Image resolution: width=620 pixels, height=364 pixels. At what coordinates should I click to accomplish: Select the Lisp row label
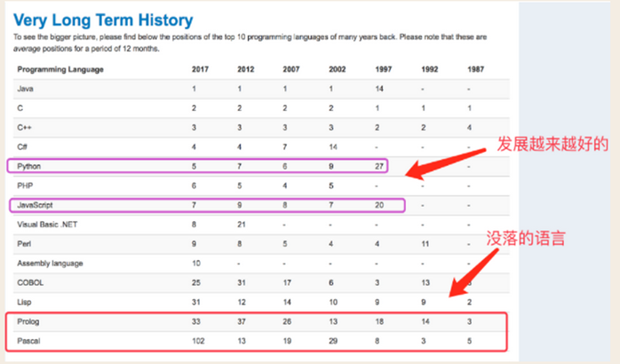[24, 302]
